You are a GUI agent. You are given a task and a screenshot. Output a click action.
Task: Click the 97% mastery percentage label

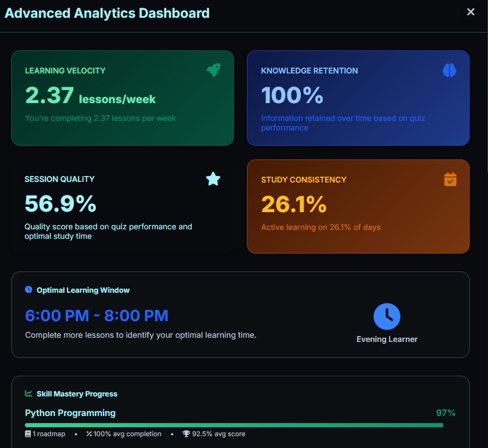(446, 413)
